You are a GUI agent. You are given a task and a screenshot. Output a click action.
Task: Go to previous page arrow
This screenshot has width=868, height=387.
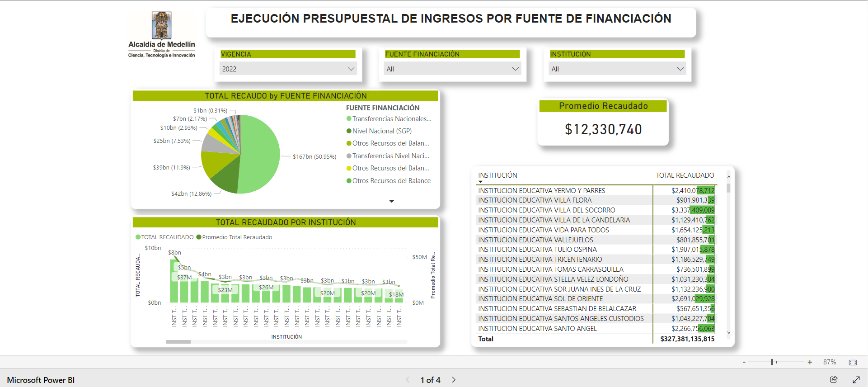click(408, 380)
